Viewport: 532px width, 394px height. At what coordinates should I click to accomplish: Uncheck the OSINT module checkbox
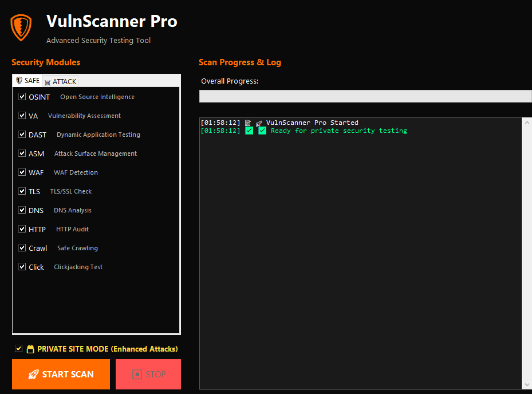tap(22, 97)
